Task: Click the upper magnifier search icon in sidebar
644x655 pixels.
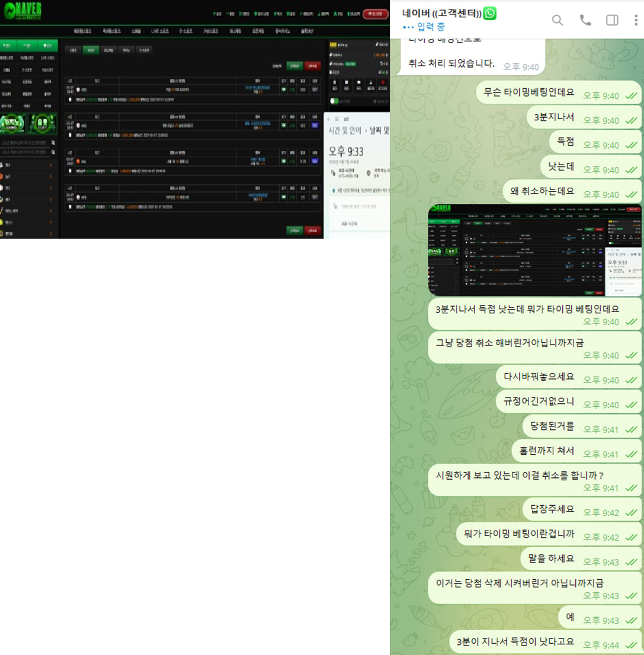Action: (x=53, y=143)
